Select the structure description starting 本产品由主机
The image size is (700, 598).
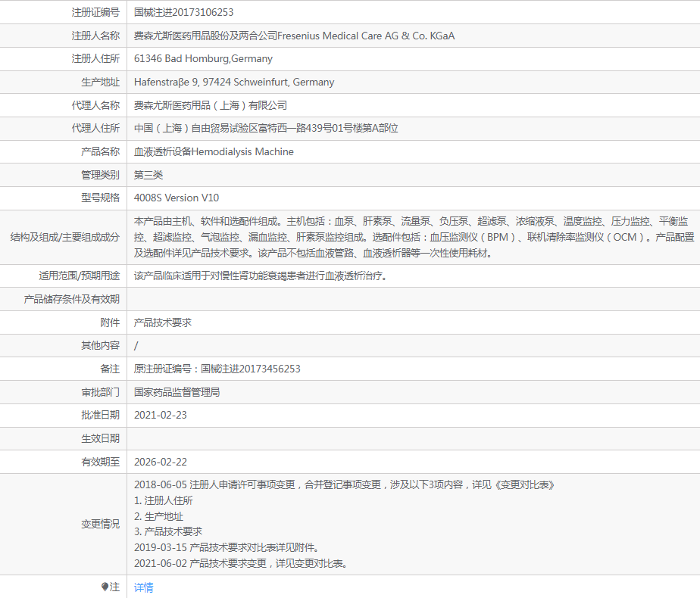(x=414, y=237)
